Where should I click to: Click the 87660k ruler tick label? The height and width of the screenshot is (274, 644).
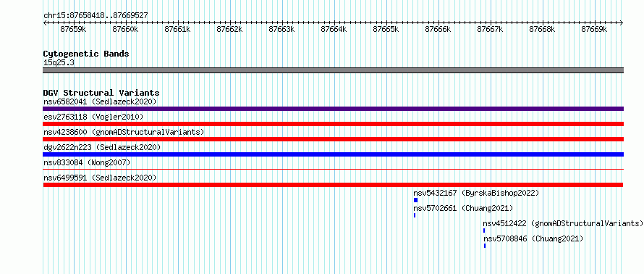pyautogui.click(x=125, y=29)
